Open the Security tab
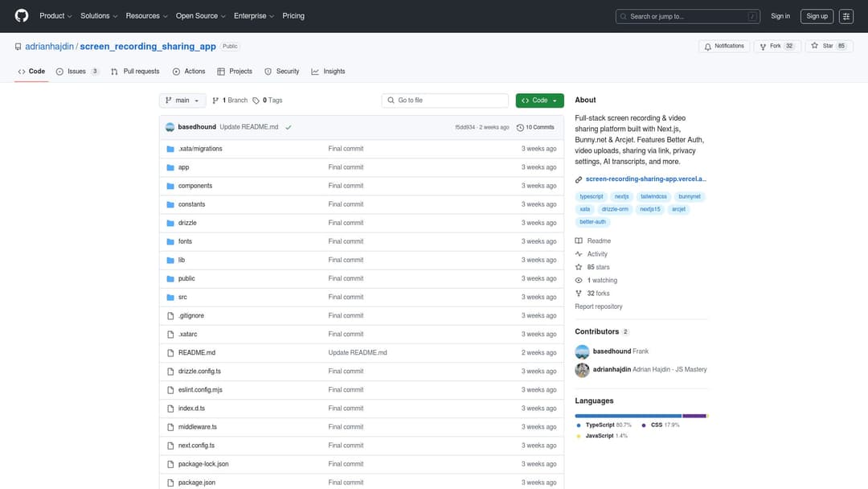868x489 pixels. coord(282,72)
